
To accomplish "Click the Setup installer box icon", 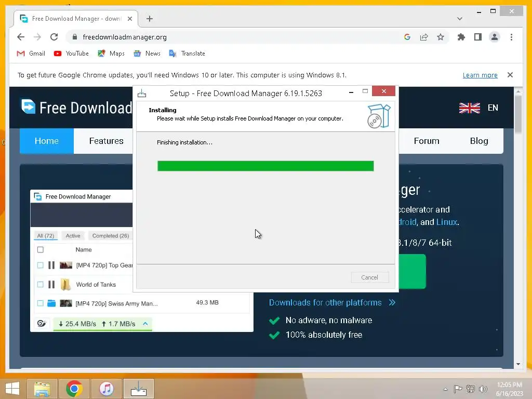I will pos(379,116).
